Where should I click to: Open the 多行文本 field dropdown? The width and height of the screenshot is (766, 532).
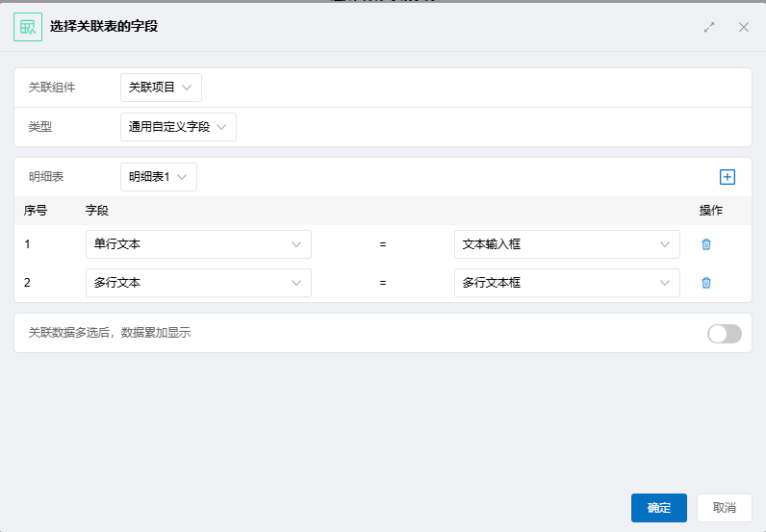coord(198,283)
